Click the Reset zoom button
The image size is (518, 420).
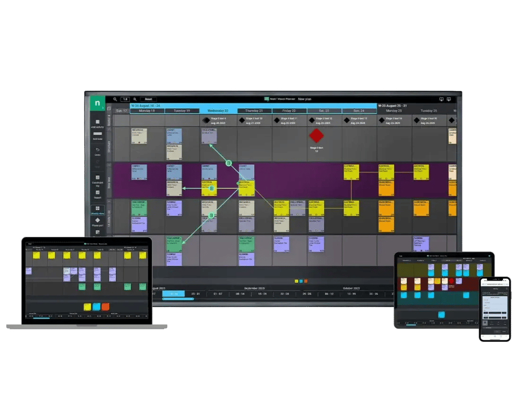point(148,99)
